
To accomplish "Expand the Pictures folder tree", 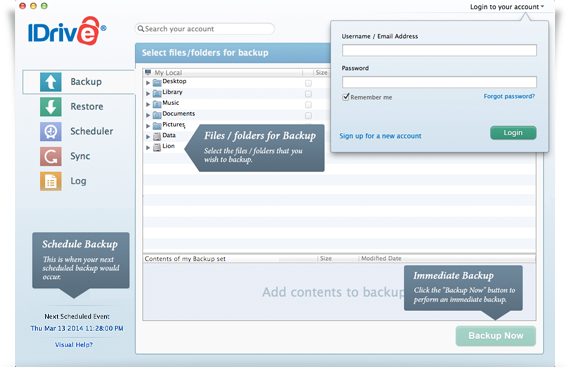I will click(x=148, y=126).
